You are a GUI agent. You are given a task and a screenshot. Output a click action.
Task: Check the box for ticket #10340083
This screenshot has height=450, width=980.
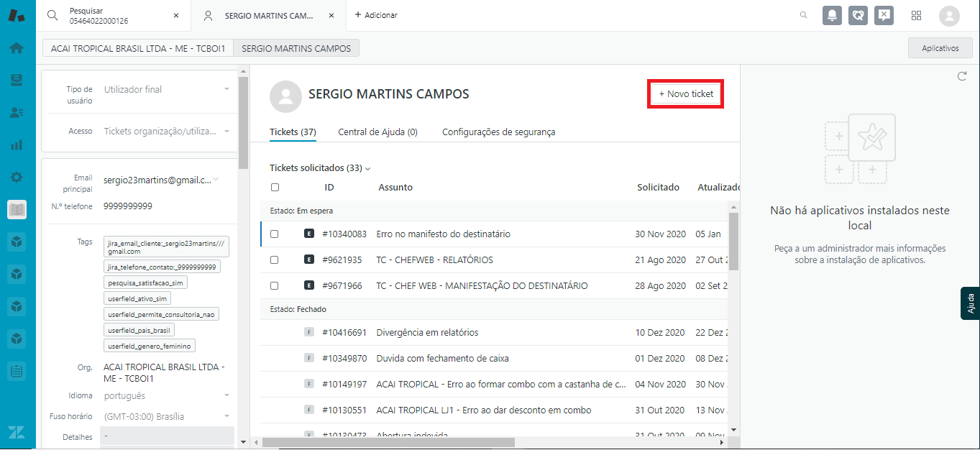click(x=274, y=234)
